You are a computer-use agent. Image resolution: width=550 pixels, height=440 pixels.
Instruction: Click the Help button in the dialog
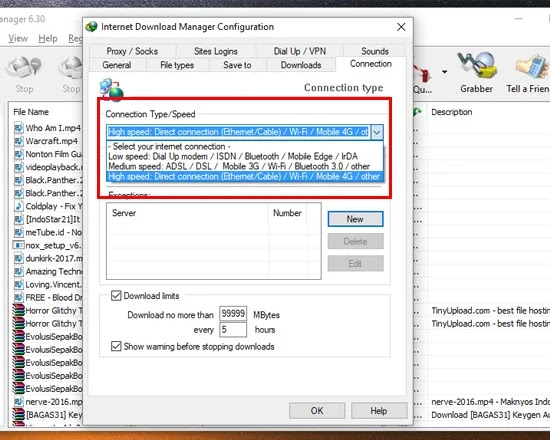[379, 411]
